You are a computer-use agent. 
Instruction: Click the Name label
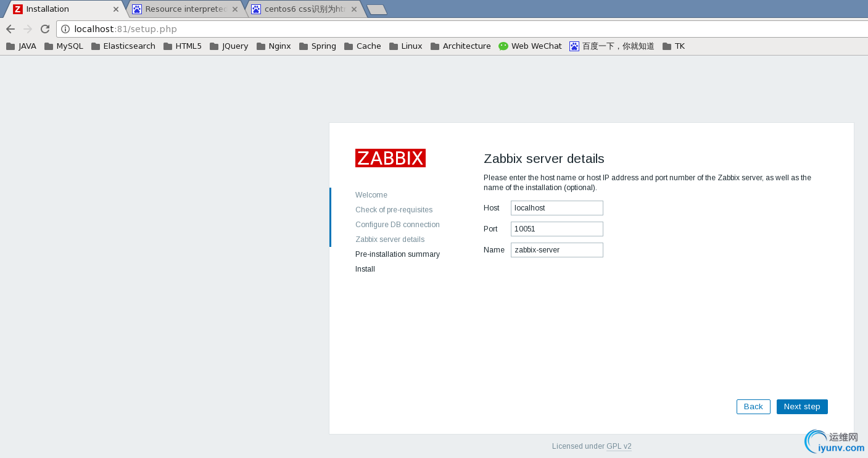(494, 250)
